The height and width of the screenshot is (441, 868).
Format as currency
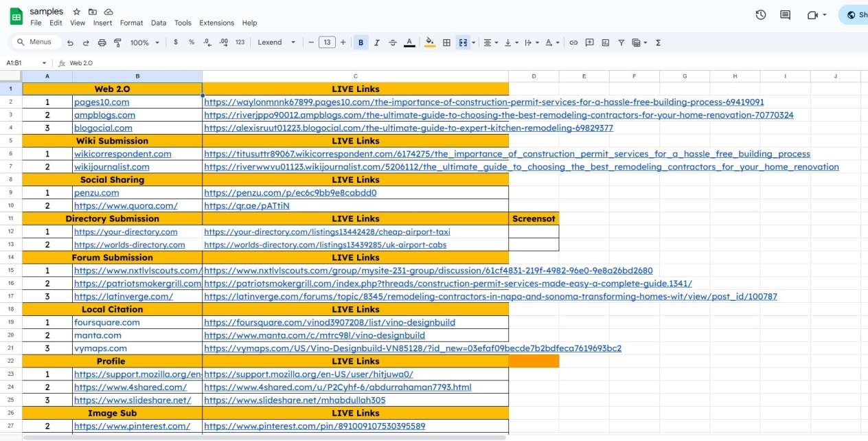click(x=176, y=42)
